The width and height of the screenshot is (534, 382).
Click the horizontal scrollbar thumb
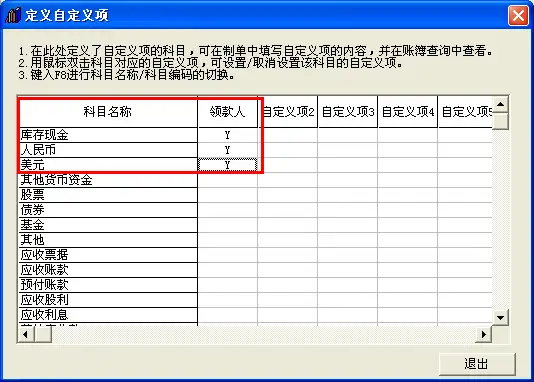(x=43, y=334)
